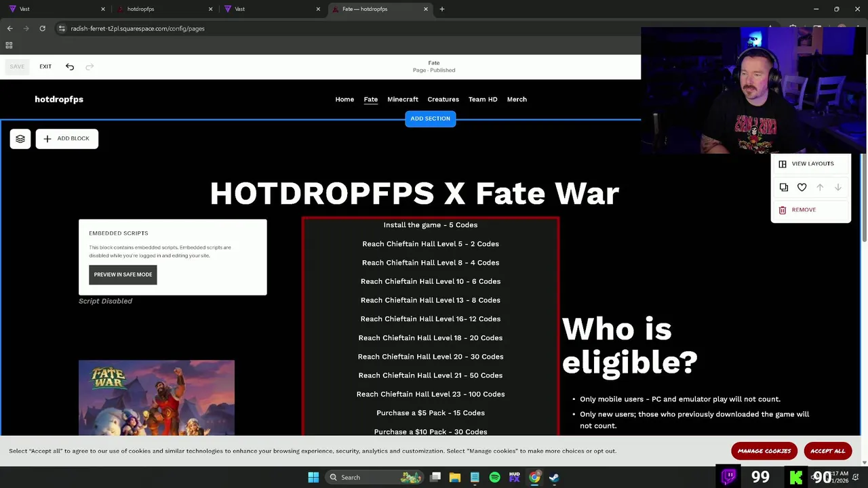Select the HOTDROPFPS X Fate War heading
Viewport: 868px width, 488px height.
pyautogui.click(x=414, y=194)
